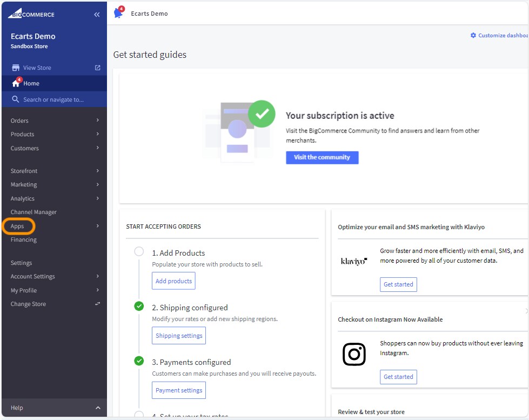Click the Shipping settings button
Viewport: 529px width, 420px height.
(x=178, y=335)
